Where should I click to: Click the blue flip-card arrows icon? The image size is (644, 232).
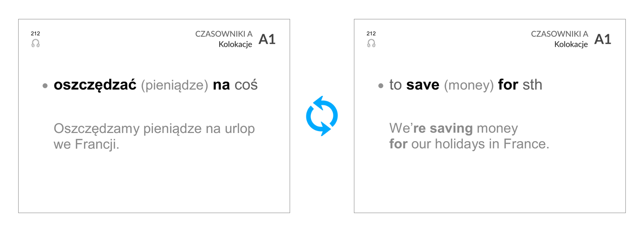pyautogui.click(x=322, y=116)
